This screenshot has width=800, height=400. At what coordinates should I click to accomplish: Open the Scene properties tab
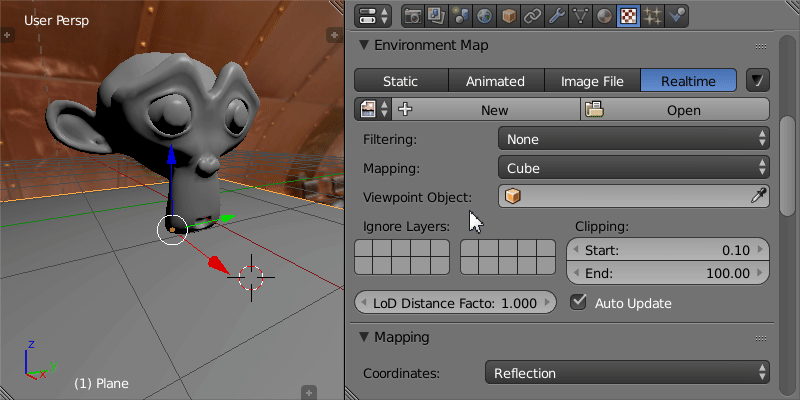(461, 16)
